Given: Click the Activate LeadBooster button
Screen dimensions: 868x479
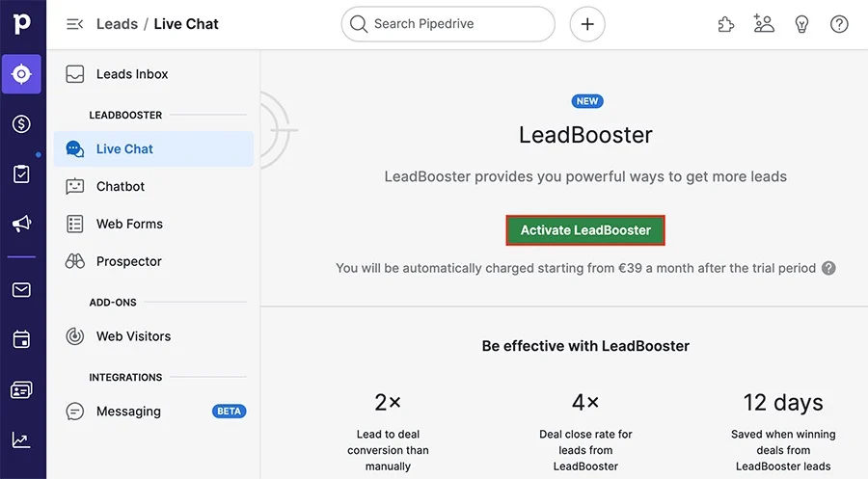Looking at the screenshot, I should pyautogui.click(x=585, y=230).
